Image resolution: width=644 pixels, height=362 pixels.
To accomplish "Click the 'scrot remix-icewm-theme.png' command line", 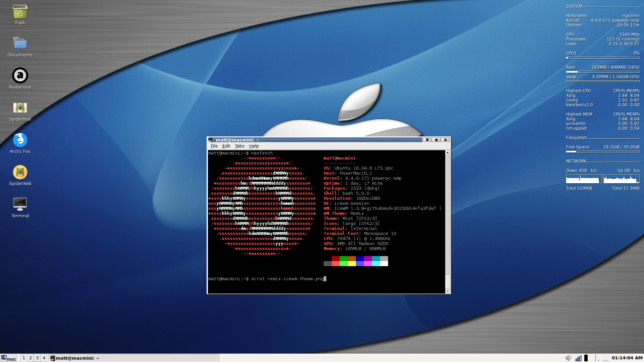I will coord(287,279).
